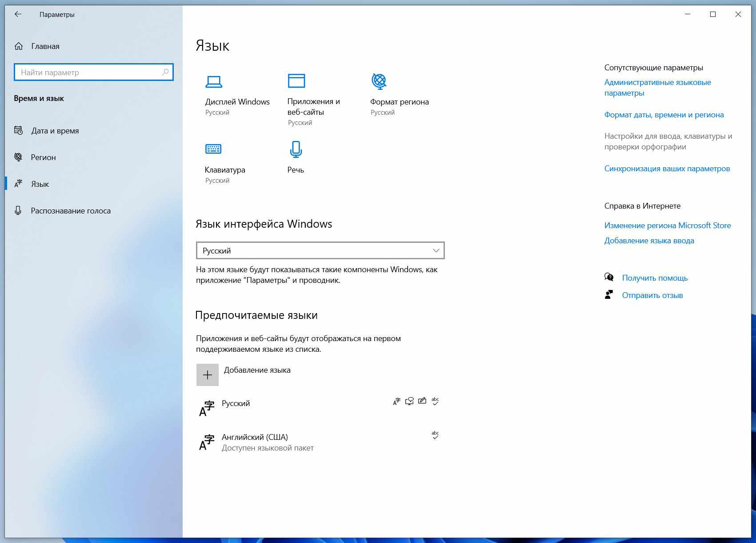Screen dimensions: 756x543
Task: Click the Windows display laptop icon
Action: coord(214,81)
